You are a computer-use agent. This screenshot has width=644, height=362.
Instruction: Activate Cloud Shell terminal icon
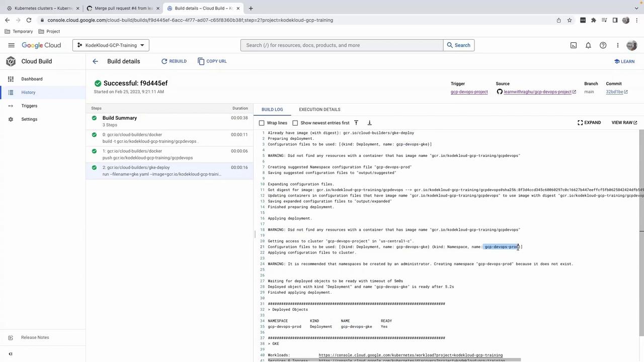(x=574, y=45)
